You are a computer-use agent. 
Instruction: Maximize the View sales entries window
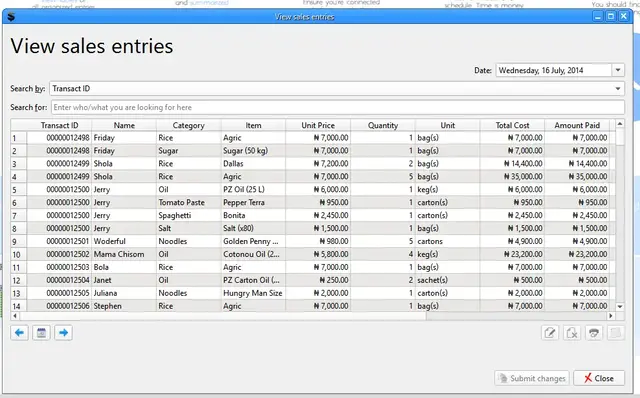[611, 16]
